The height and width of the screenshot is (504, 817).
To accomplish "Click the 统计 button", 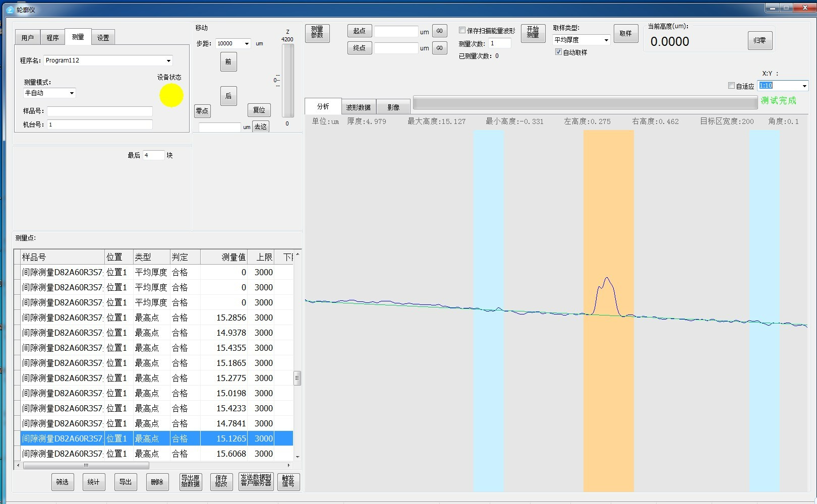I will click(x=93, y=482).
